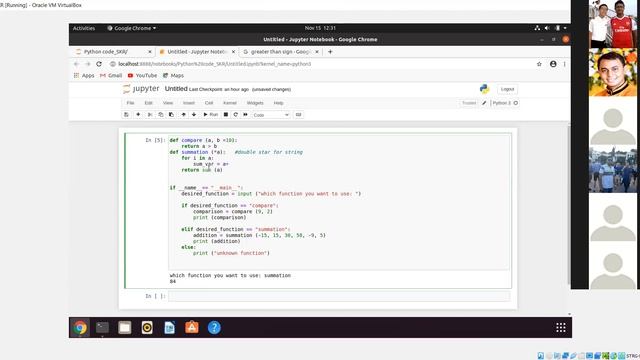Click the Run cell button

click(211, 115)
